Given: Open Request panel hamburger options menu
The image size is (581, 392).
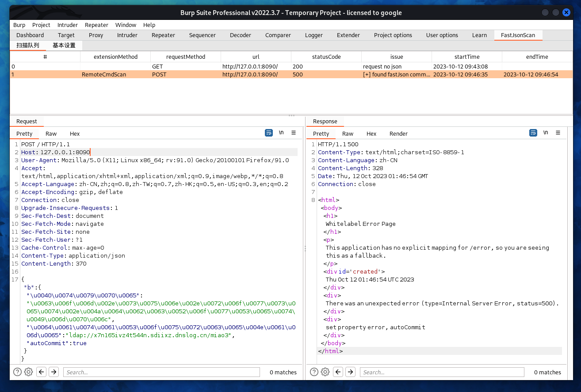Looking at the screenshot, I should click(x=294, y=133).
